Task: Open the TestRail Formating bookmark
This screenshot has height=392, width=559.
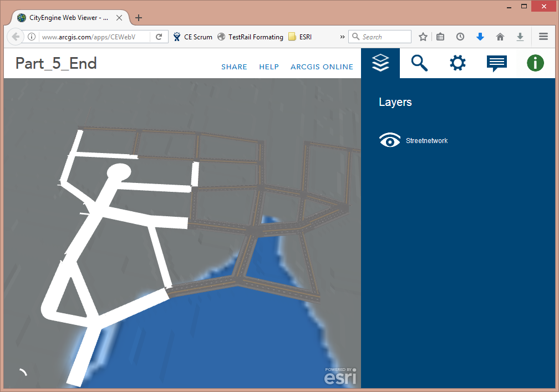Action: pos(250,37)
